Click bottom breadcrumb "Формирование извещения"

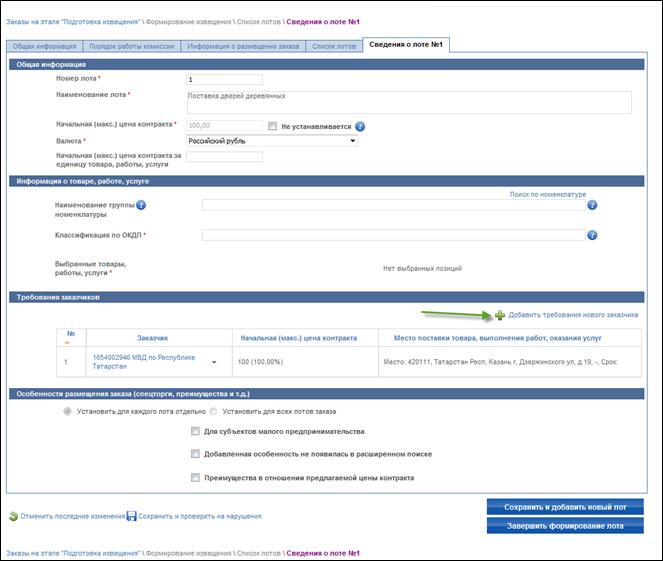(188, 553)
